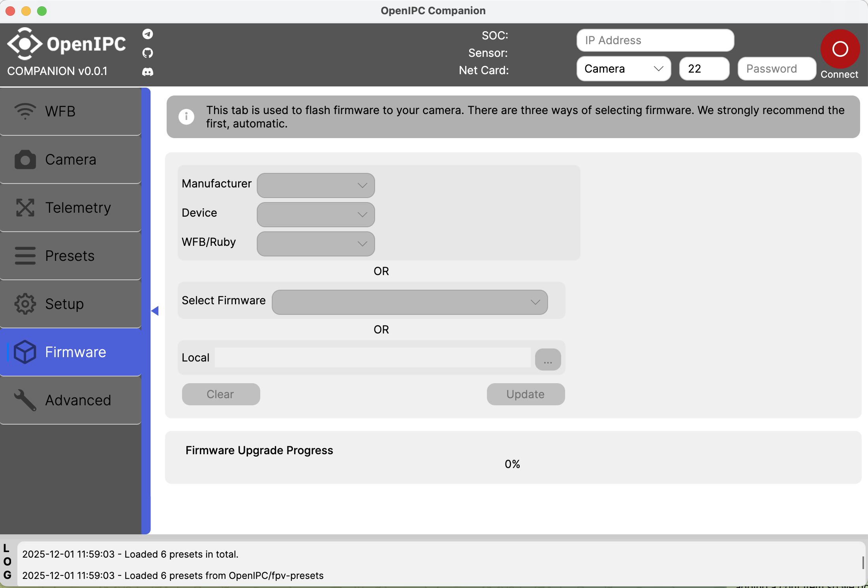
Task: Click the Setup gear icon
Action: click(x=25, y=304)
